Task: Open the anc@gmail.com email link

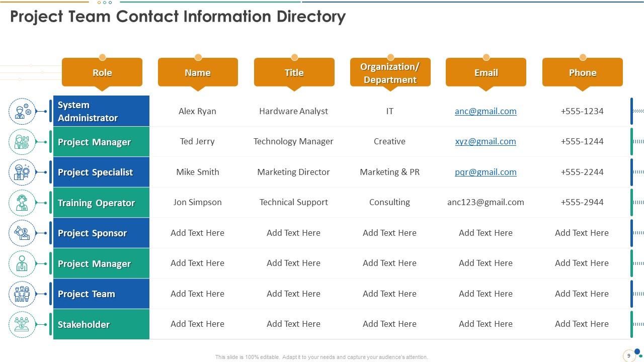Action: [x=486, y=111]
